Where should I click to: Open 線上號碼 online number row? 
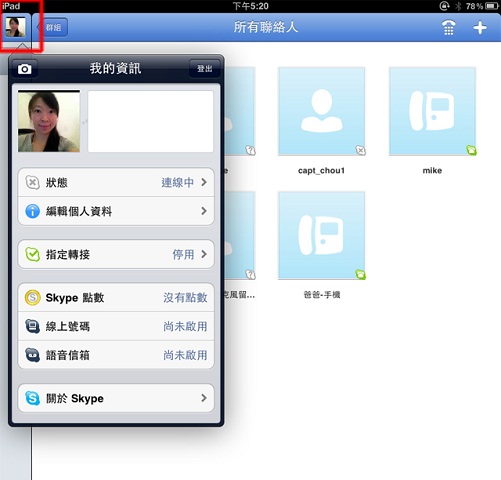click(116, 326)
